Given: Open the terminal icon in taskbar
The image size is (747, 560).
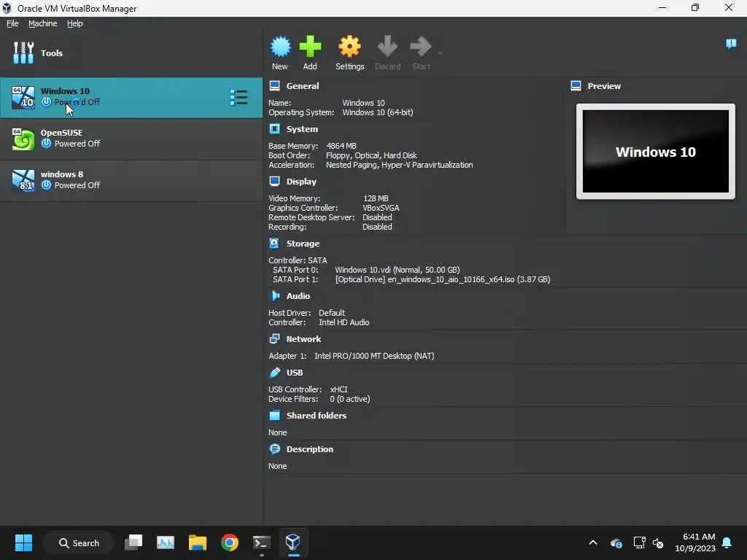Looking at the screenshot, I should 262,542.
